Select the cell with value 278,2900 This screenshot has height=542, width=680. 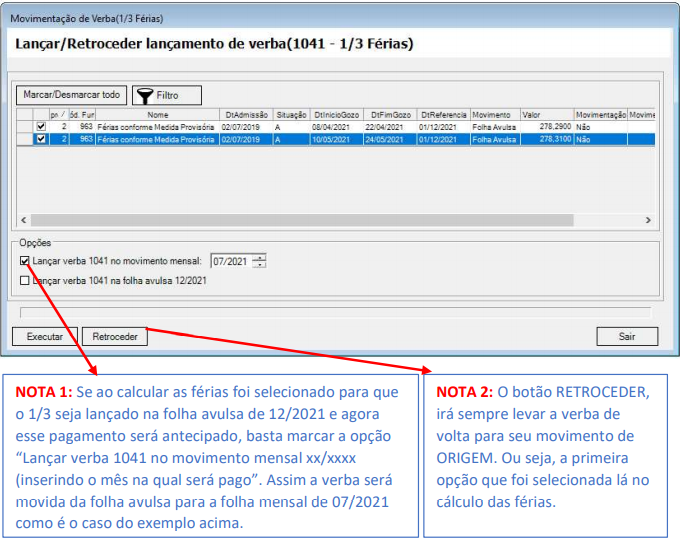tap(547, 127)
